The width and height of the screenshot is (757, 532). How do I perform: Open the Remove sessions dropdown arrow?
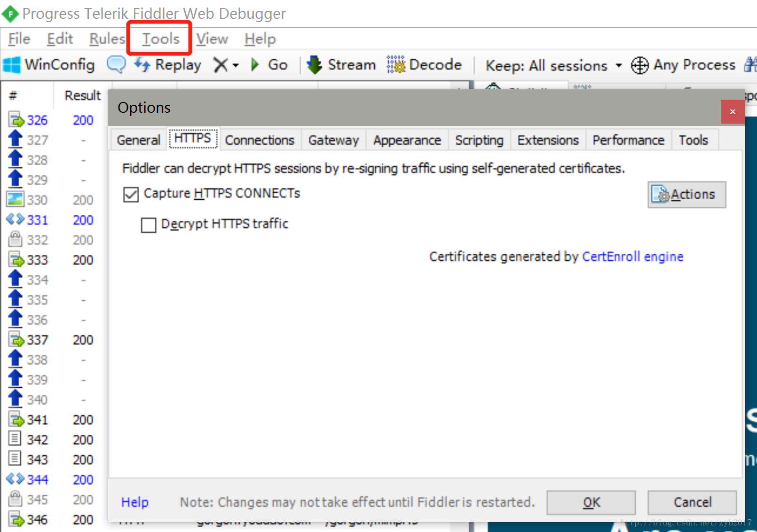236,65
